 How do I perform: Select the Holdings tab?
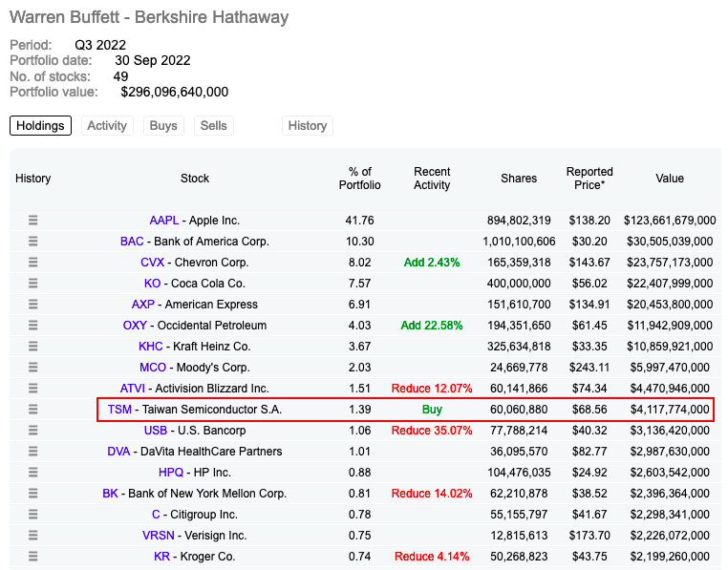pyautogui.click(x=40, y=126)
